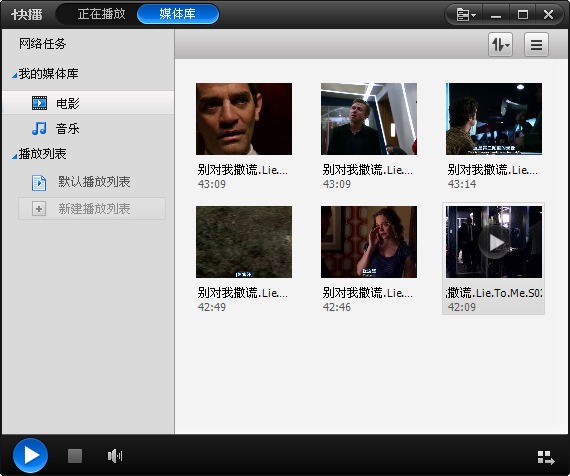Viewport: 570px width, 476px height.
Task: Click title above the 42:49 duration
Action: click(242, 293)
